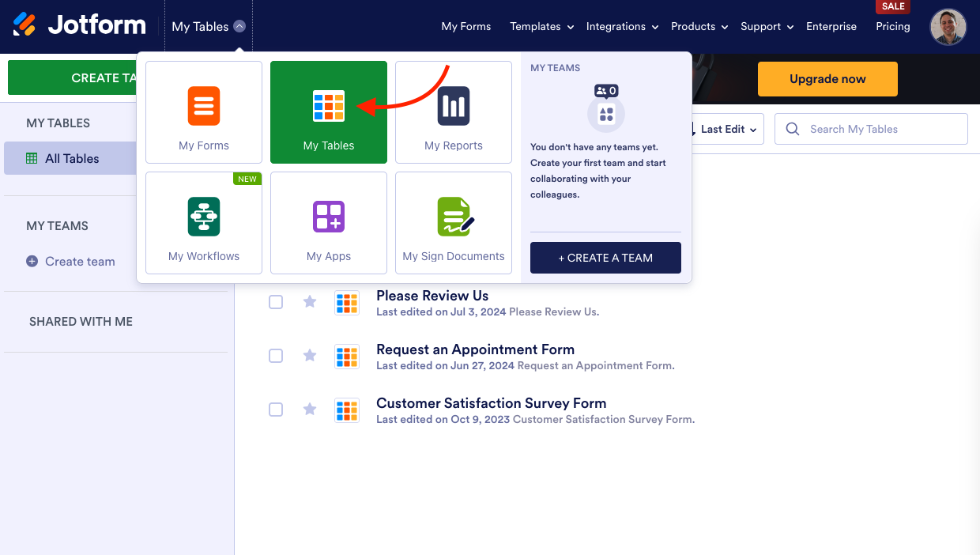980x555 pixels.
Task: Click the My Teams sidebar heading
Action: pos(57,225)
